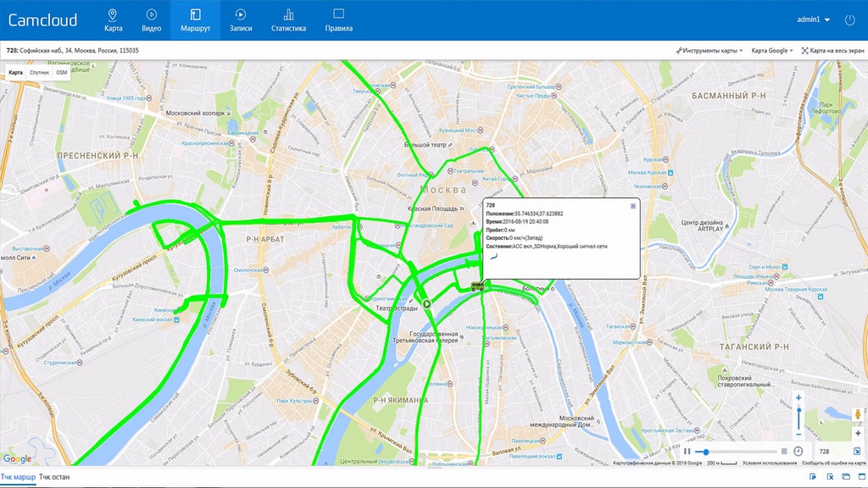
Task: Click the playback speed clock icon
Action: click(798, 452)
